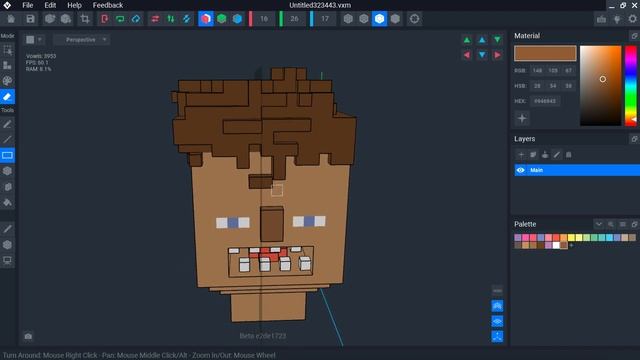This screenshot has width=640, height=360.
Task: Add the color with the plus button
Action: point(522,119)
